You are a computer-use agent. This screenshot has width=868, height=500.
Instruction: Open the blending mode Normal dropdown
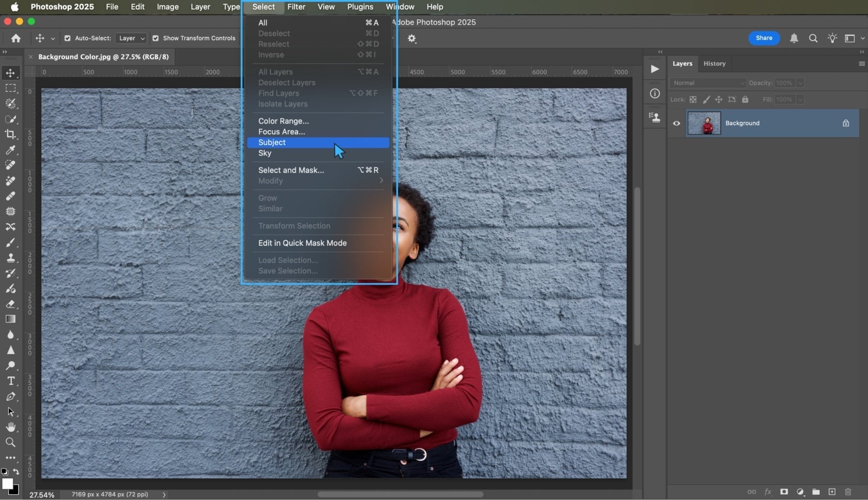pos(707,83)
